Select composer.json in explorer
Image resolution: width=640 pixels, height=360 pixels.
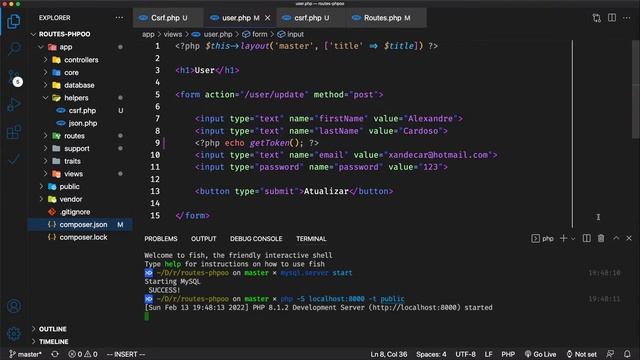click(x=80, y=224)
